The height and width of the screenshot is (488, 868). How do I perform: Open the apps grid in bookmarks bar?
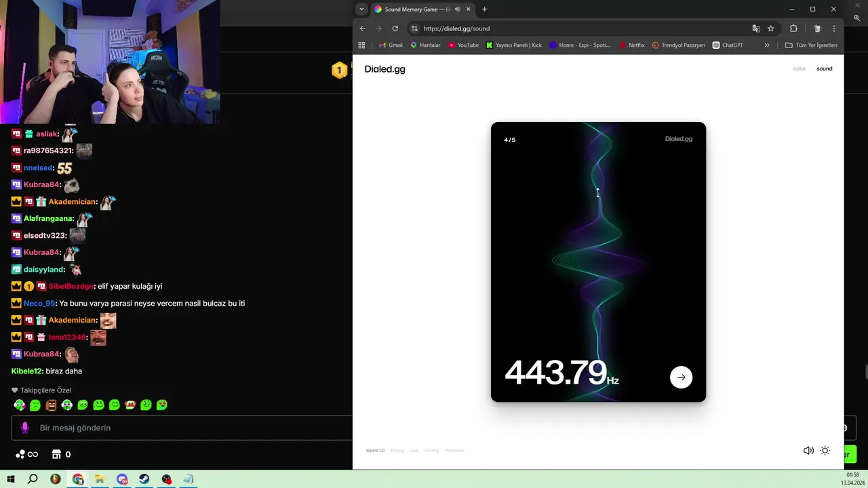[361, 45]
